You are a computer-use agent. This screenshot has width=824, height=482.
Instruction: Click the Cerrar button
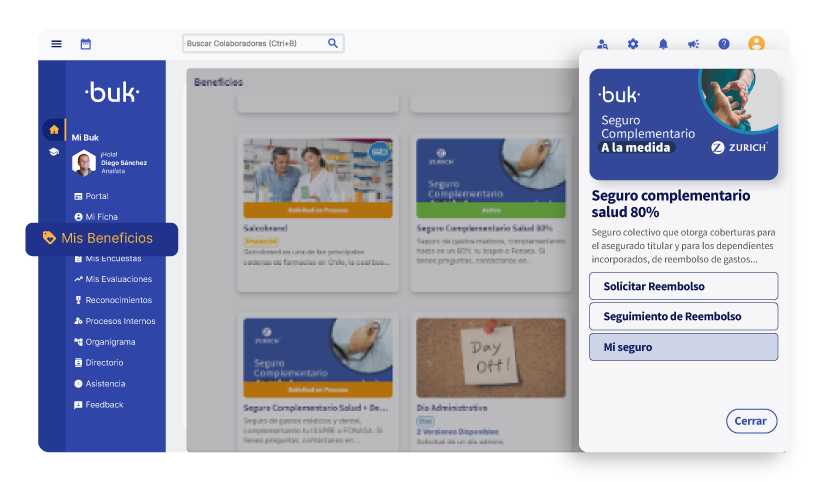coord(751,421)
